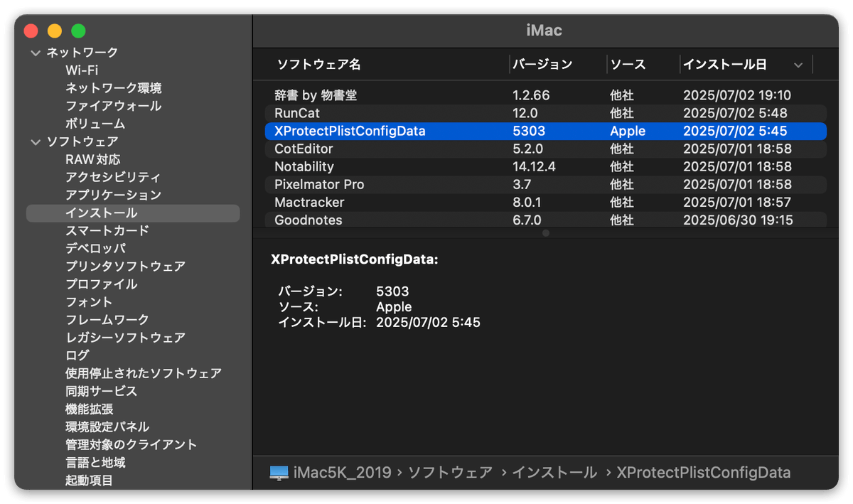Select プロファイル in the sidebar
The width and height of the screenshot is (853, 504).
[x=102, y=284]
